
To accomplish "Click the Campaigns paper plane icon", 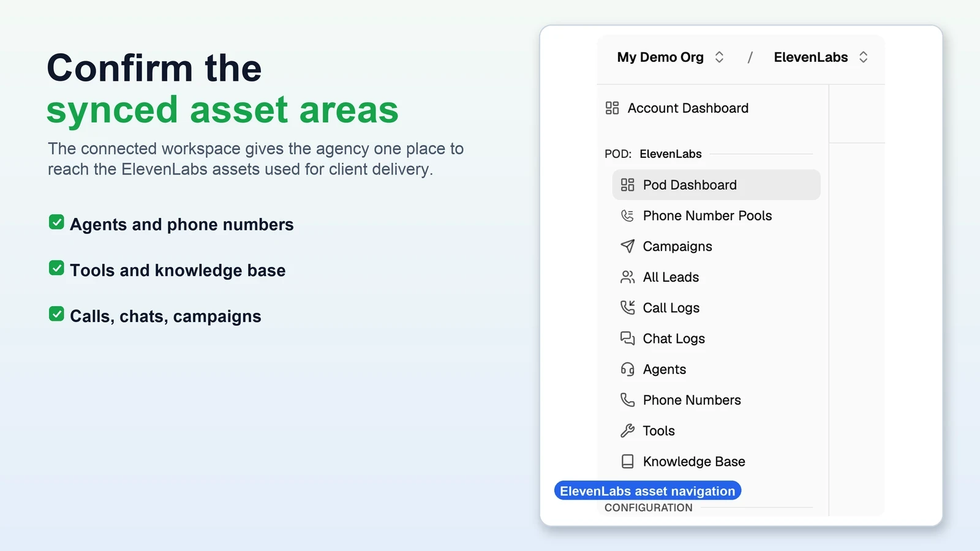I will [627, 246].
